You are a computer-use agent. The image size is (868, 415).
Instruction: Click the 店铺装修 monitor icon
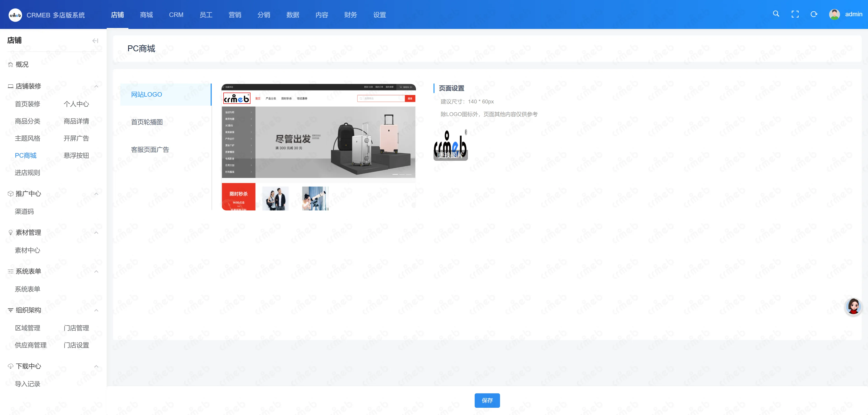pos(10,86)
